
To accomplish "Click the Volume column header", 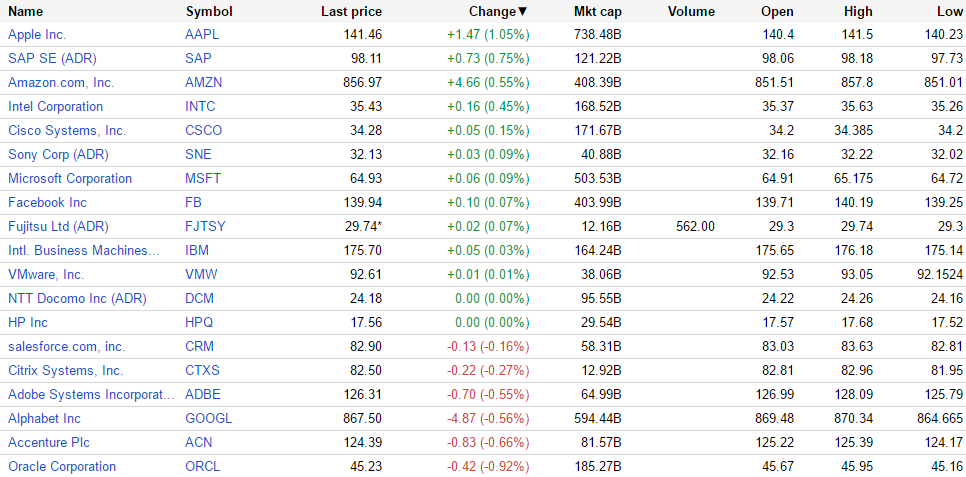I will (690, 12).
